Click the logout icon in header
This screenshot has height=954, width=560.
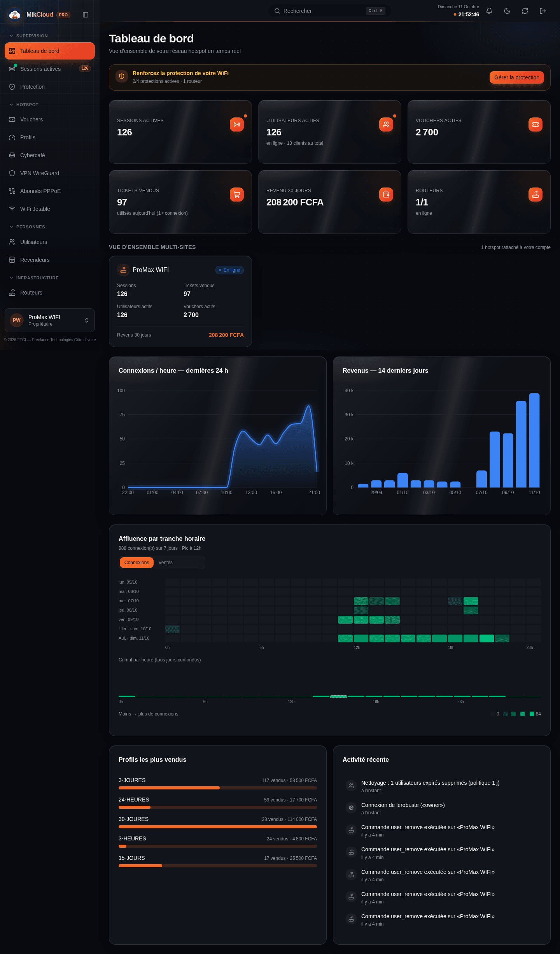(543, 11)
